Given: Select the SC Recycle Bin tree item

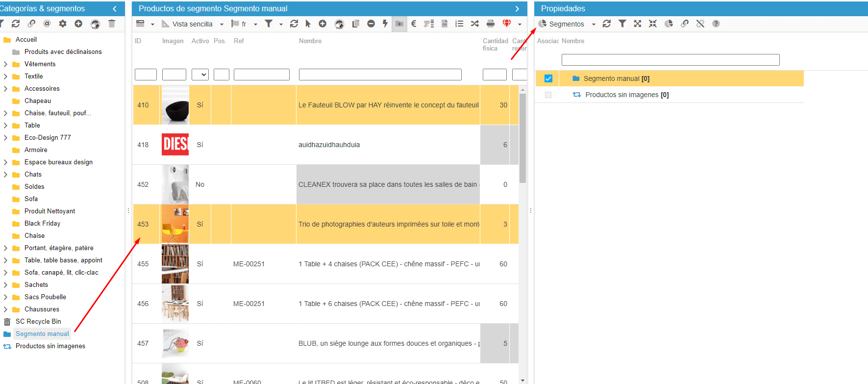Looking at the screenshot, I should pyautogui.click(x=38, y=322).
